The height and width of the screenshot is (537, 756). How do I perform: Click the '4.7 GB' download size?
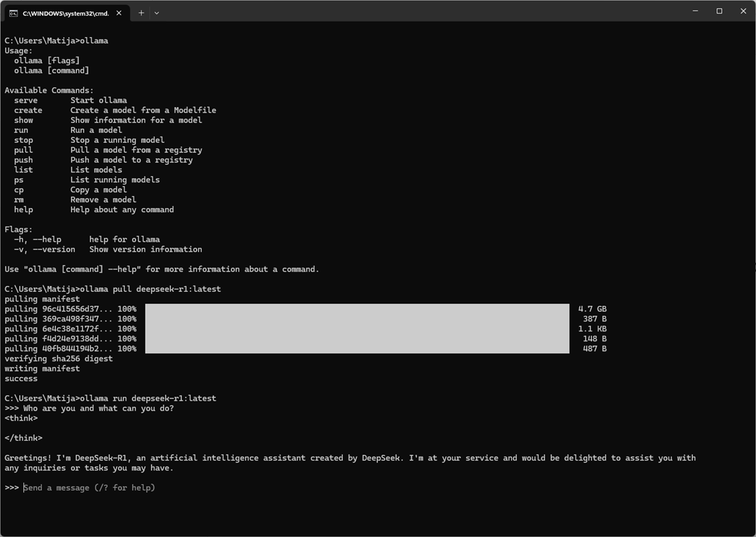click(x=592, y=309)
